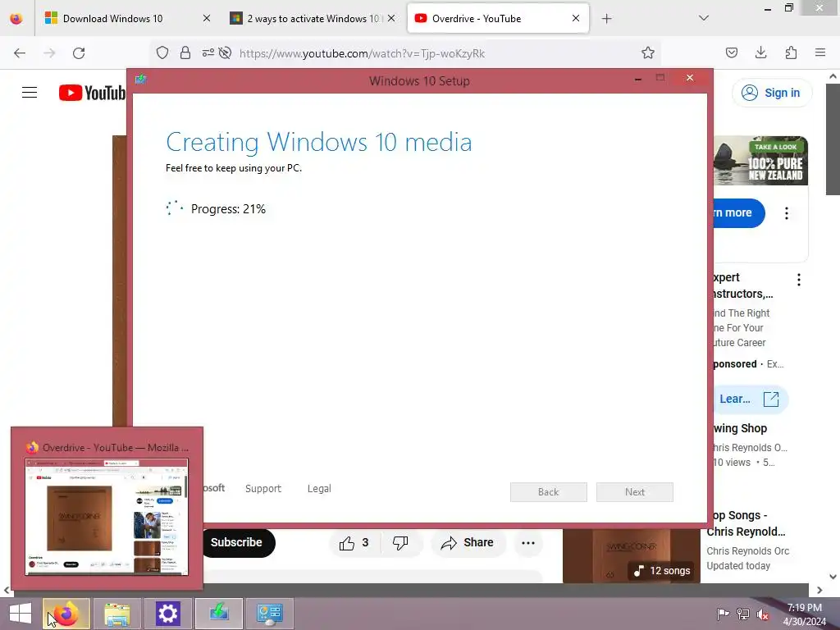The image size is (840, 630).
Task: Open Top Songs - Chris Reynolds playlist title
Action: (746, 523)
